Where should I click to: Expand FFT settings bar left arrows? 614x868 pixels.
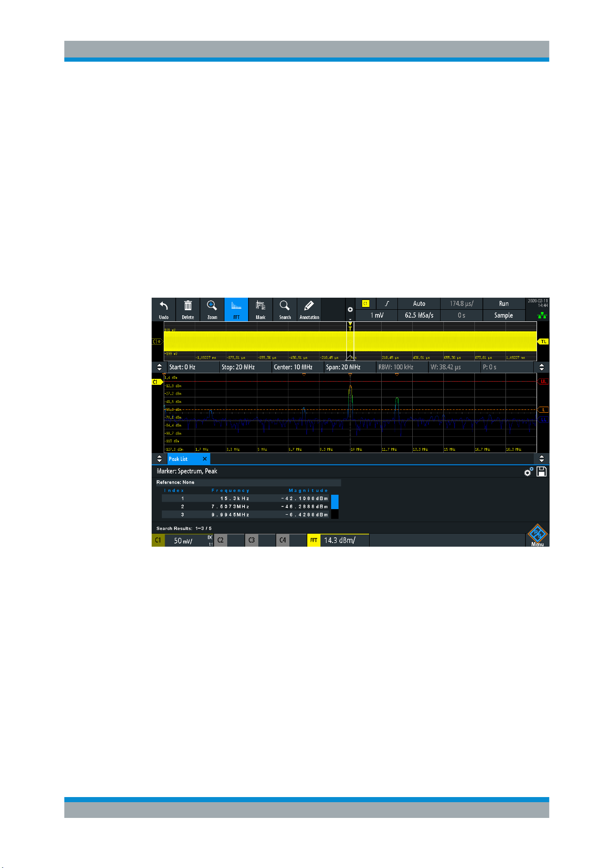click(x=160, y=367)
